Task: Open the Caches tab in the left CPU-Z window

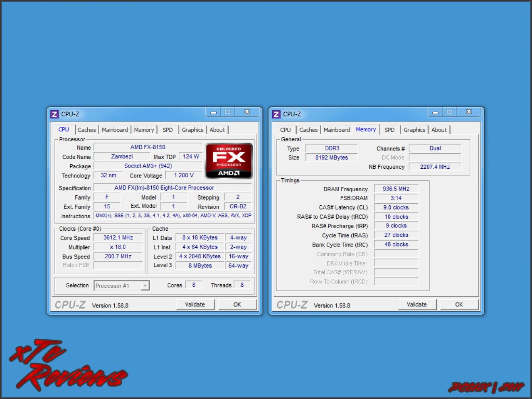Action: tap(86, 130)
